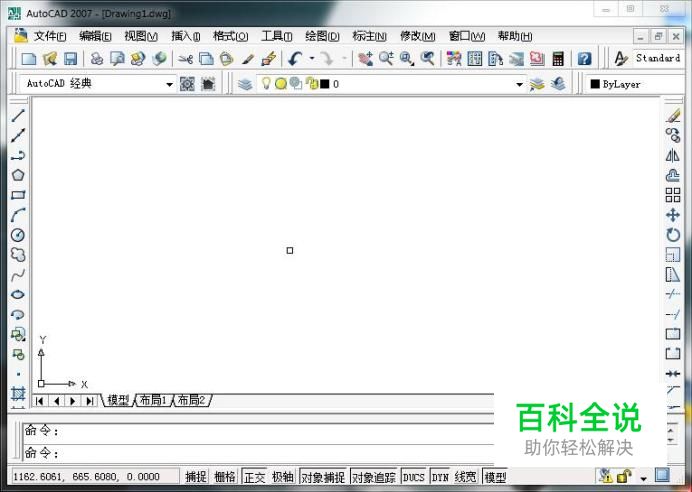This screenshot has width=692, height=492.
Task: Click the Erase tool icon
Action: (673, 116)
